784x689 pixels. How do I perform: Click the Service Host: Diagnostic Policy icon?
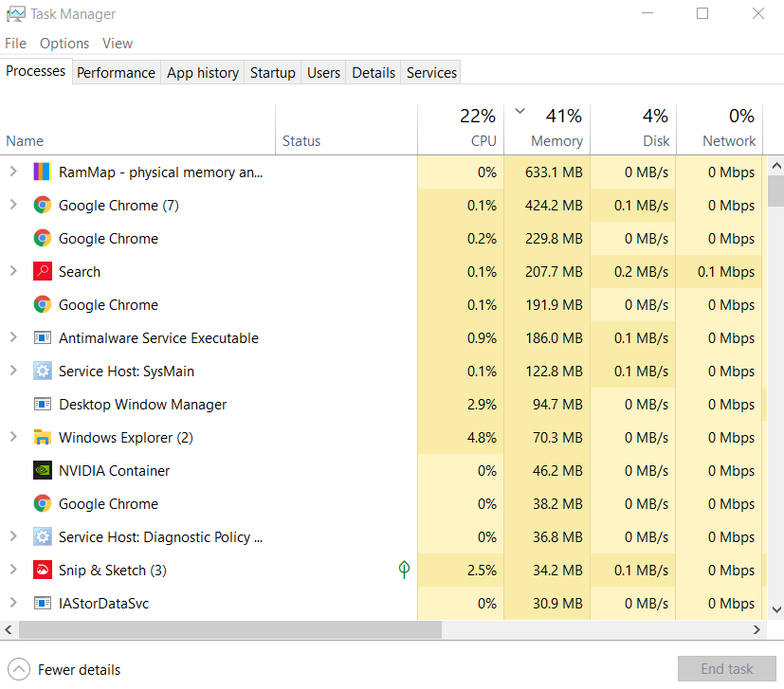[x=42, y=537]
